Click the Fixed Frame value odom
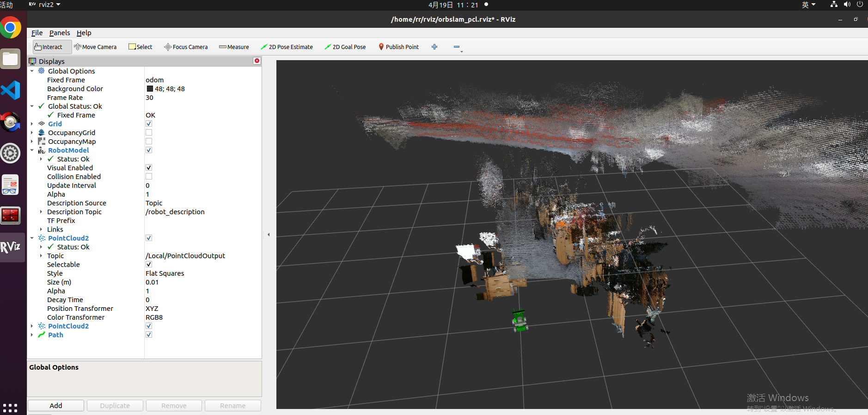Screen dimensions: 868x415 point(155,80)
